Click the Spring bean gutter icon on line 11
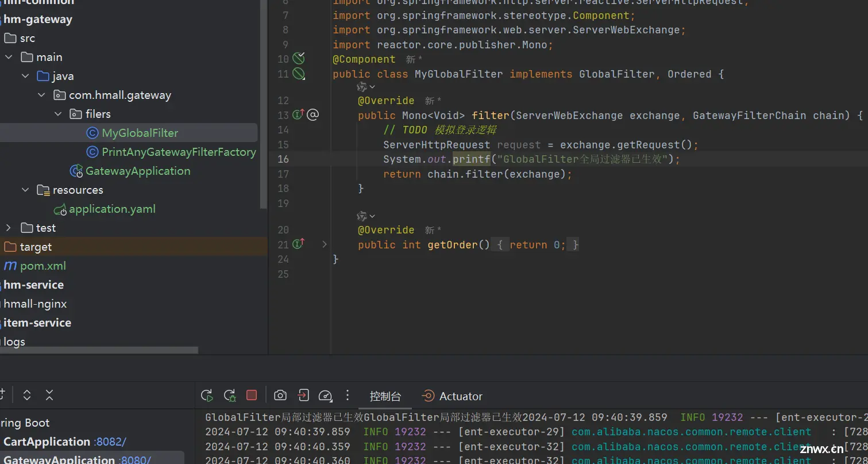This screenshot has height=464, width=868. pos(299,74)
